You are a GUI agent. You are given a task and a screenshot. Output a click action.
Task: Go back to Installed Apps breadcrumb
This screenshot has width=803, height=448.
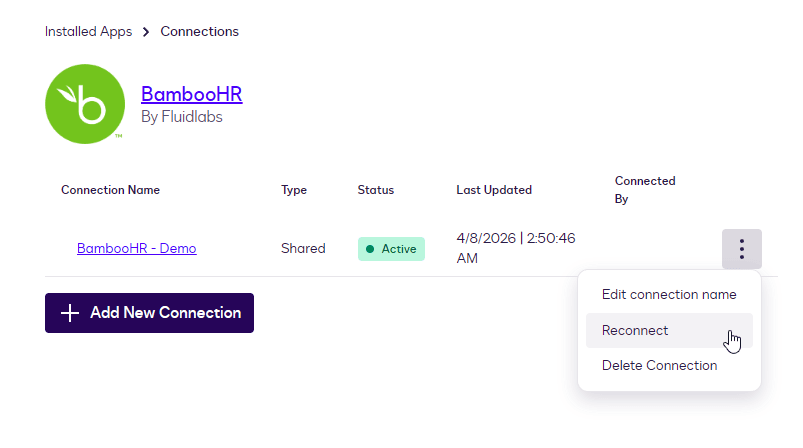(x=88, y=32)
